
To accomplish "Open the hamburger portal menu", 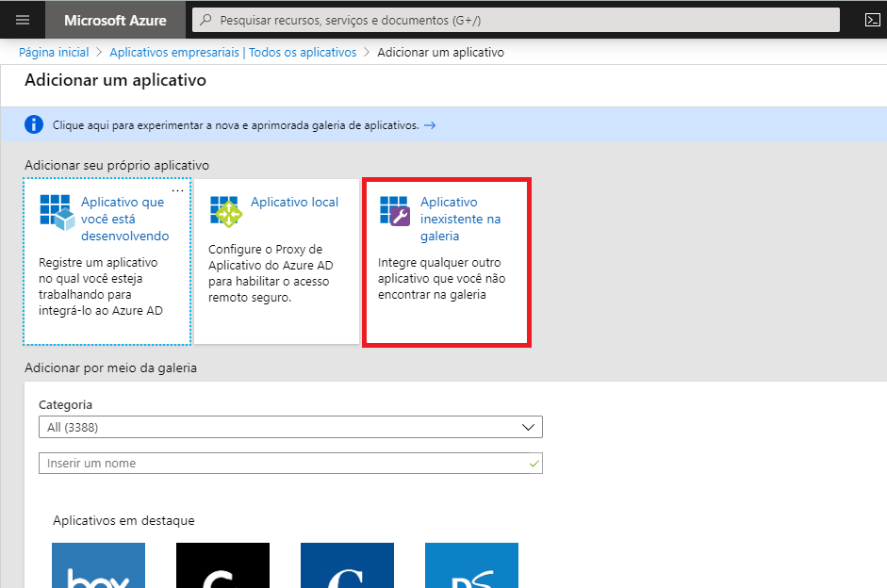I will (23, 20).
